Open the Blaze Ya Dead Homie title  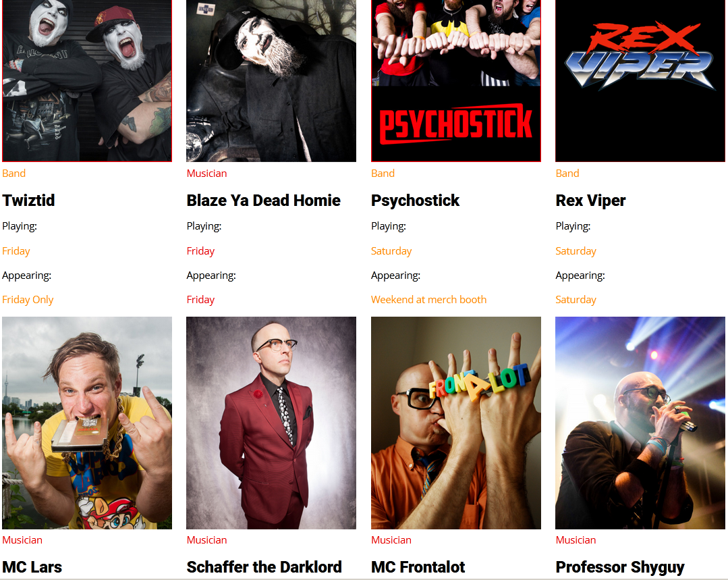[x=263, y=201]
